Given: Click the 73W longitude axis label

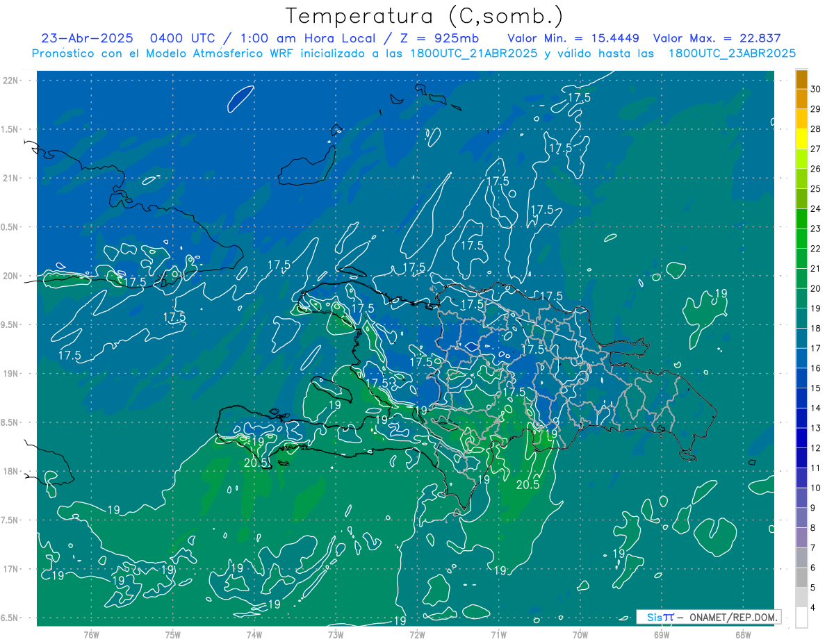Looking at the screenshot, I should tap(336, 634).
